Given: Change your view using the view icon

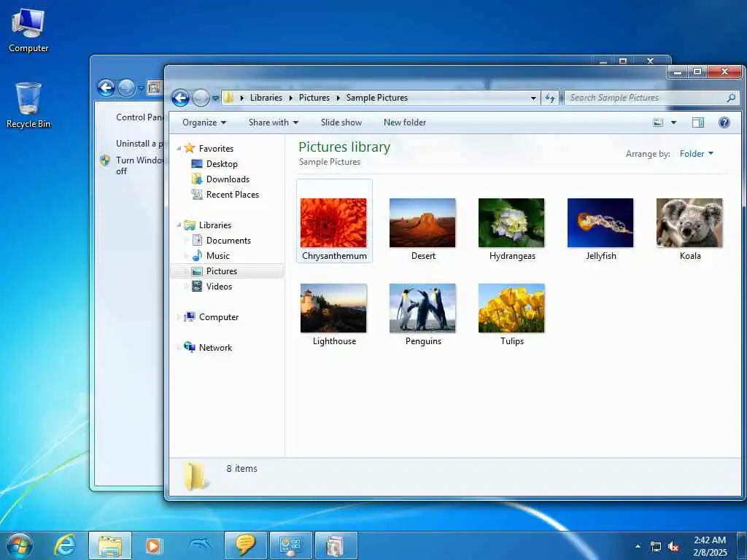Looking at the screenshot, I should point(658,122).
